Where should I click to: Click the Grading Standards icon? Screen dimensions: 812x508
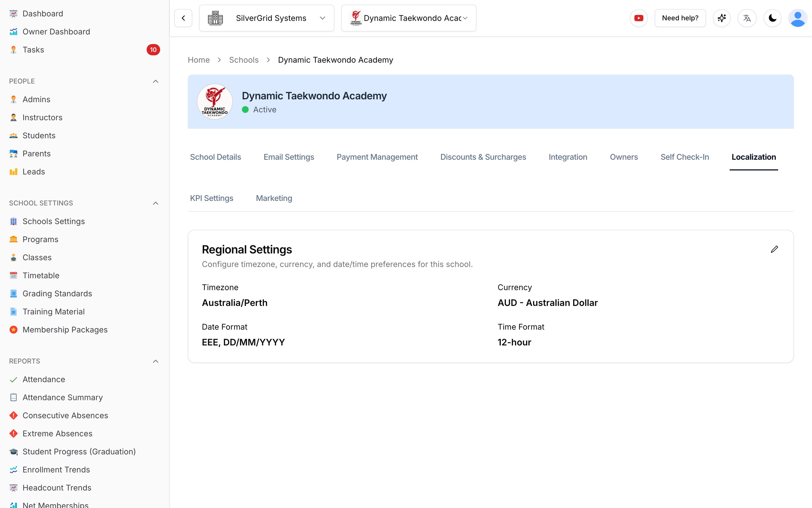click(14, 294)
